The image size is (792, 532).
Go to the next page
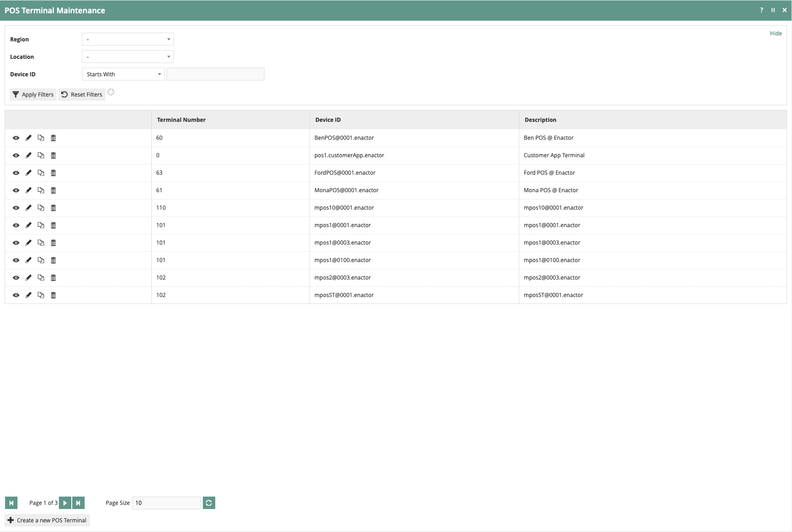point(65,503)
